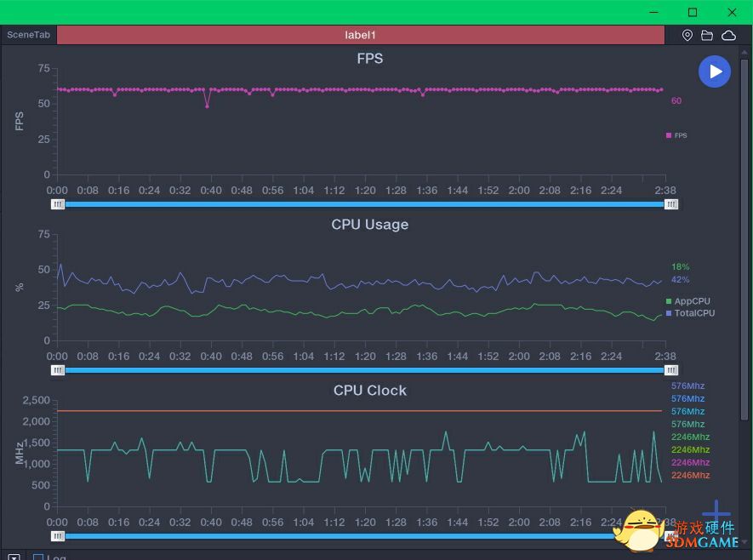Click the cloud upload icon
Viewport: 753px width, 560px height.
(728, 35)
